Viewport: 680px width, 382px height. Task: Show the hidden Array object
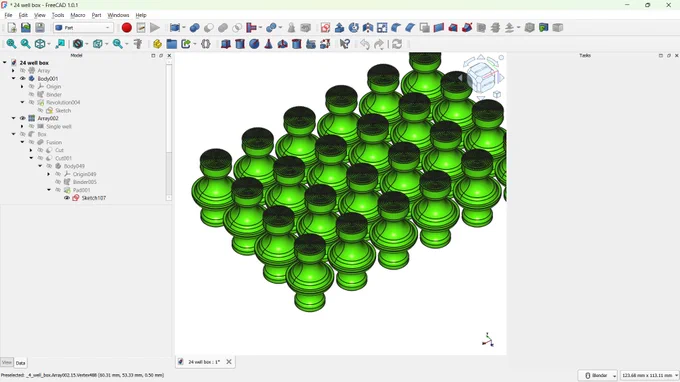coord(23,71)
